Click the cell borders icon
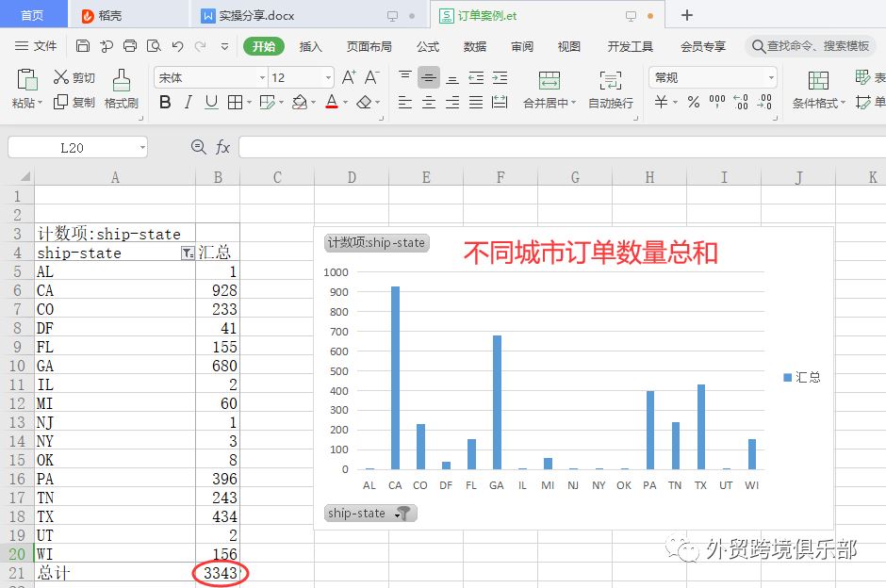The width and height of the screenshot is (886, 588). coord(235,102)
